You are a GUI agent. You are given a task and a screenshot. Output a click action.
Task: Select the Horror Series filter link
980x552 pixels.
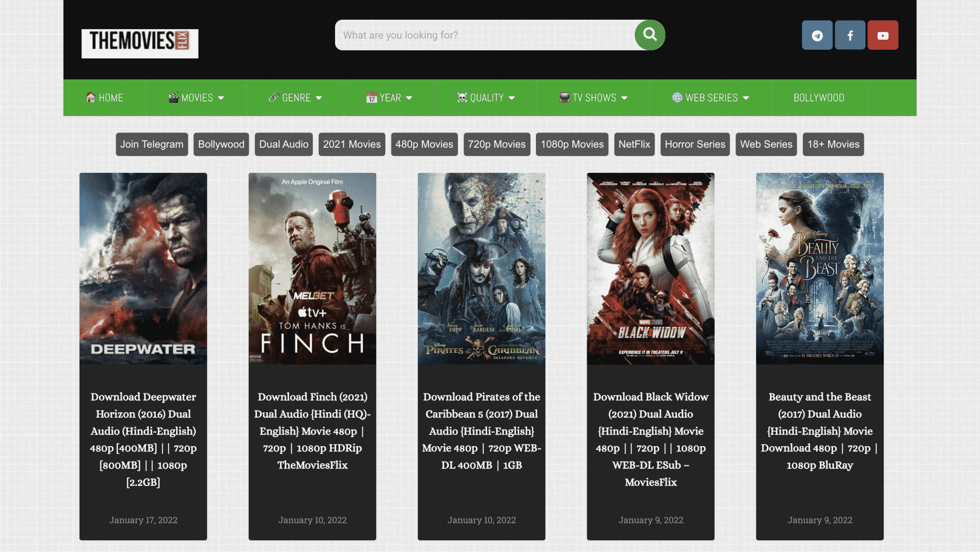pyautogui.click(x=694, y=144)
